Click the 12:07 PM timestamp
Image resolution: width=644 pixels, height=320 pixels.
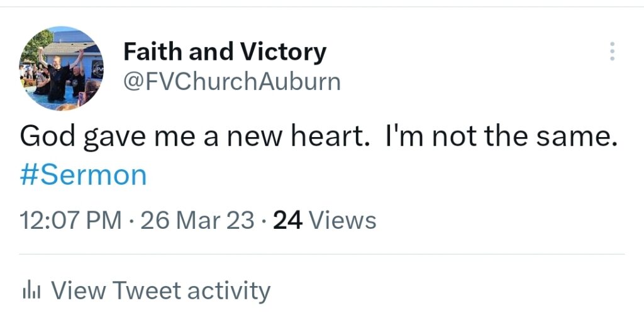pos(70,220)
